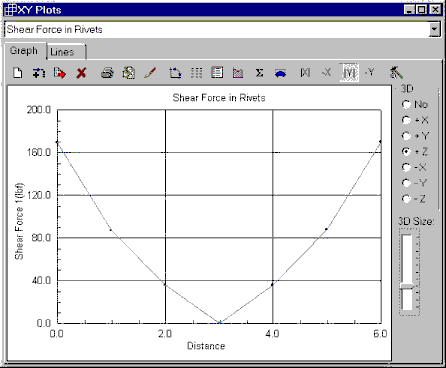Click the red arrow export icon
The image size is (446, 368).
point(60,72)
